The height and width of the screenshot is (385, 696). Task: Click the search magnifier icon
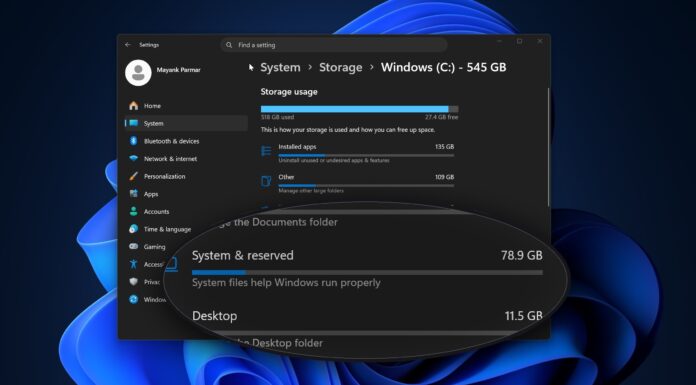pyautogui.click(x=229, y=45)
